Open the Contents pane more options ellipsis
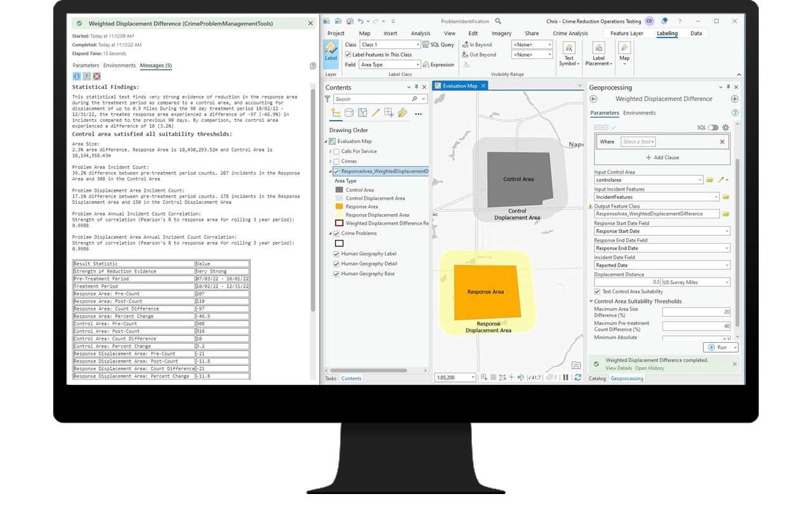The image size is (812, 508). (418, 114)
